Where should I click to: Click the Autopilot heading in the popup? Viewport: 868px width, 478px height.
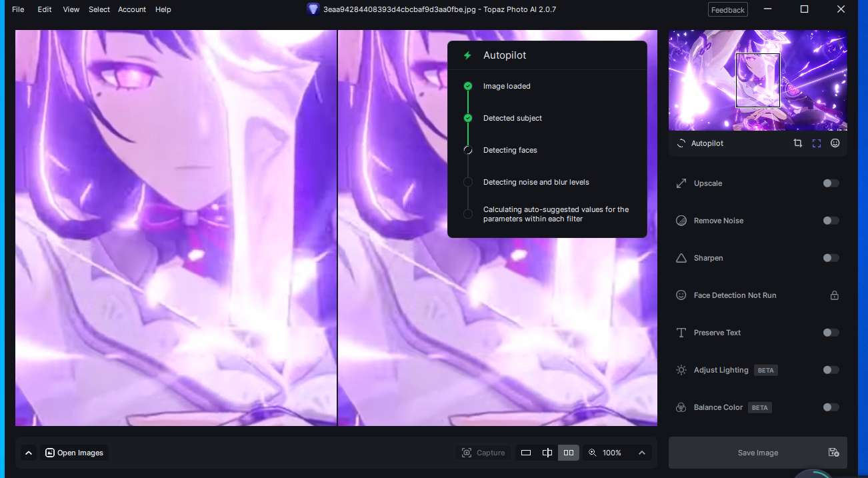[505, 55]
